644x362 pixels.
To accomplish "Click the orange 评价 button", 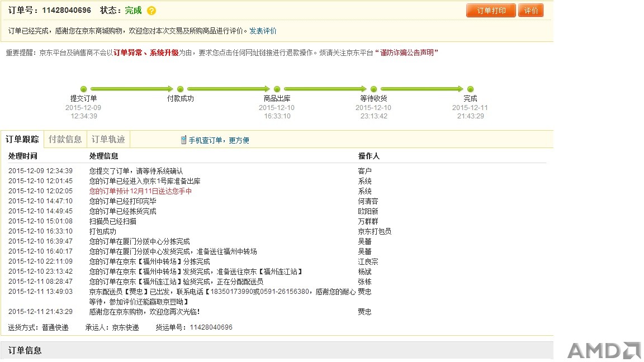I will [x=531, y=11].
